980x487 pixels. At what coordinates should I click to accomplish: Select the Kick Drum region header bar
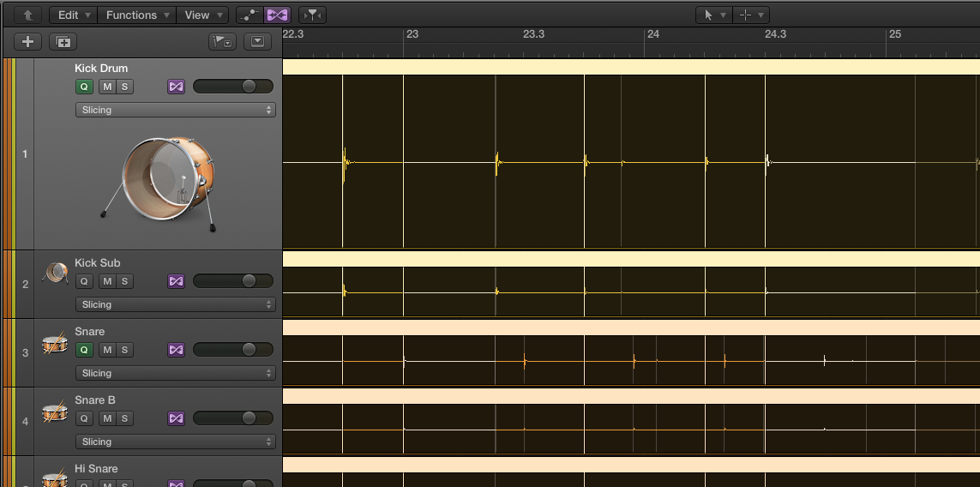[631, 67]
